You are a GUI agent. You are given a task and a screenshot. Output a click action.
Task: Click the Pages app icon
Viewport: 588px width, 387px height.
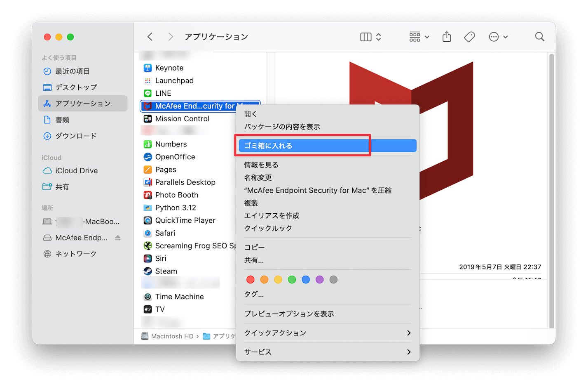148,170
